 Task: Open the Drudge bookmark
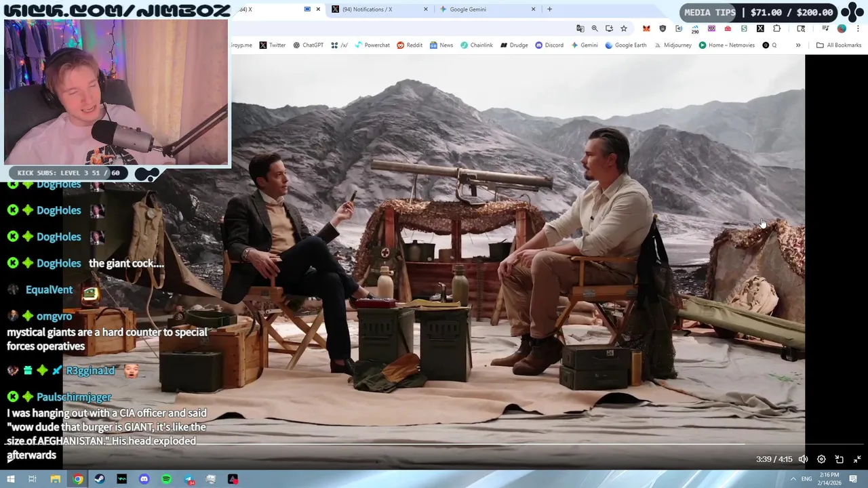pyautogui.click(x=514, y=45)
